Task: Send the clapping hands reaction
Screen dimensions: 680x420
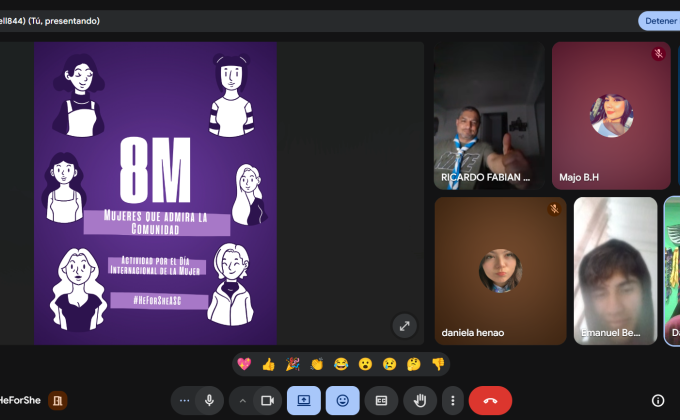Action: coord(317,364)
